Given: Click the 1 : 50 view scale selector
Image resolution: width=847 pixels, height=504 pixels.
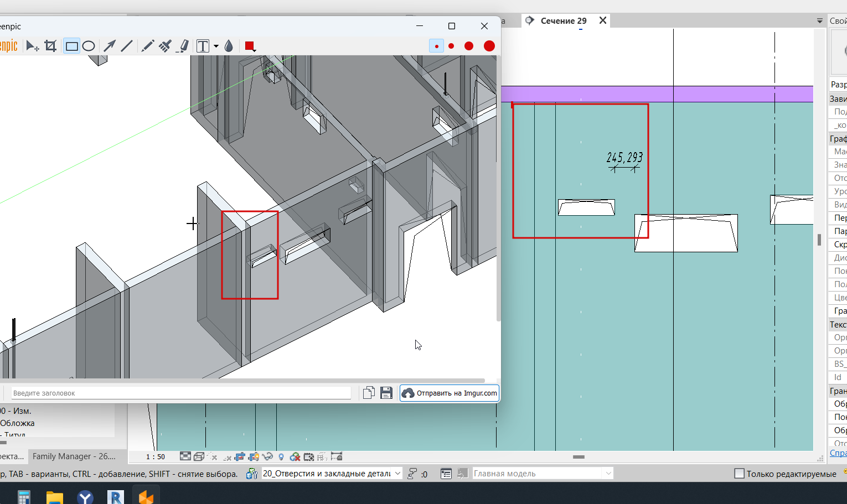Looking at the screenshot, I should click(156, 457).
